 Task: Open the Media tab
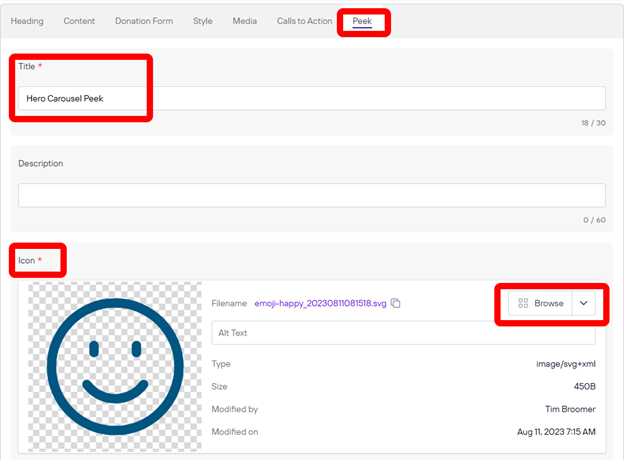pos(245,21)
